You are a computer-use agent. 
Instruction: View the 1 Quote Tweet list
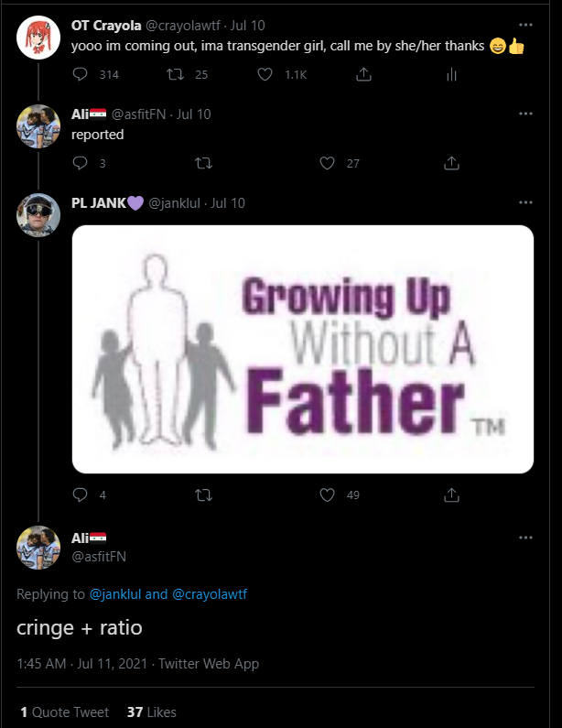pos(64,712)
